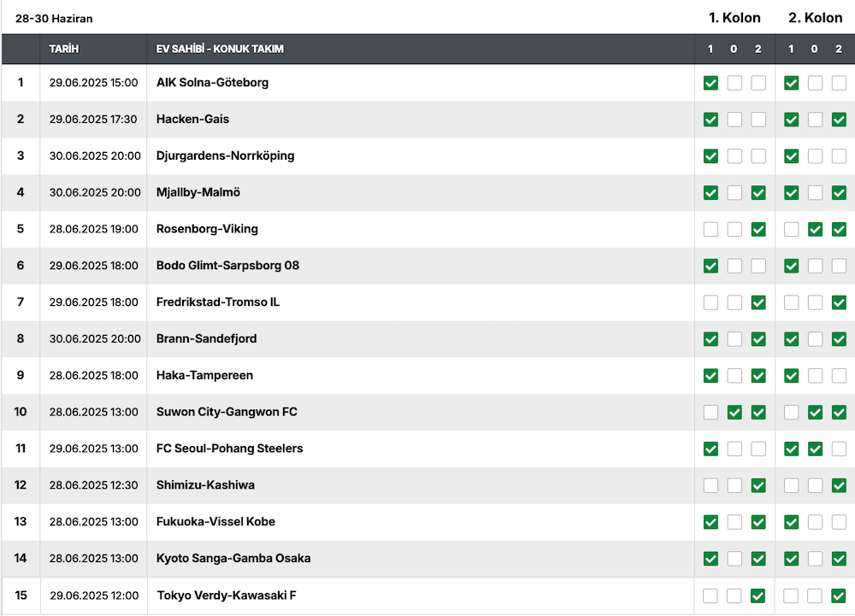Viewport: 855px width, 616px height.
Task: Select the Fukuoka-Vissel Kobe match name
Action: [216, 521]
